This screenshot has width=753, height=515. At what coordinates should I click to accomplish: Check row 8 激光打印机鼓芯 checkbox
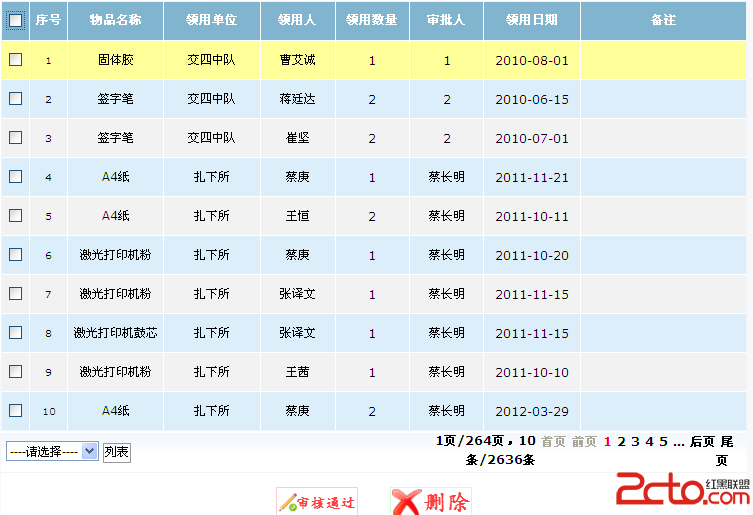(x=15, y=332)
